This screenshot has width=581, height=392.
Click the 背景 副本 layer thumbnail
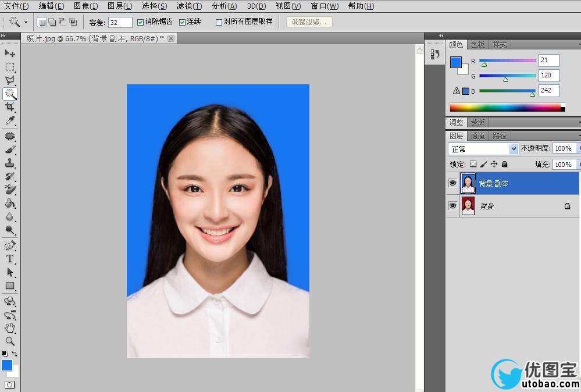coord(468,183)
